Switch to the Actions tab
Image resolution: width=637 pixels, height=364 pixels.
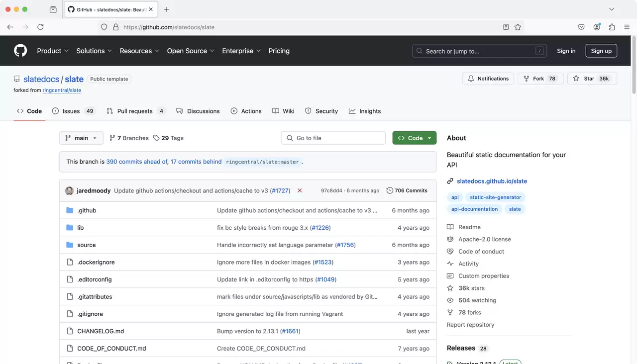(246, 111)
